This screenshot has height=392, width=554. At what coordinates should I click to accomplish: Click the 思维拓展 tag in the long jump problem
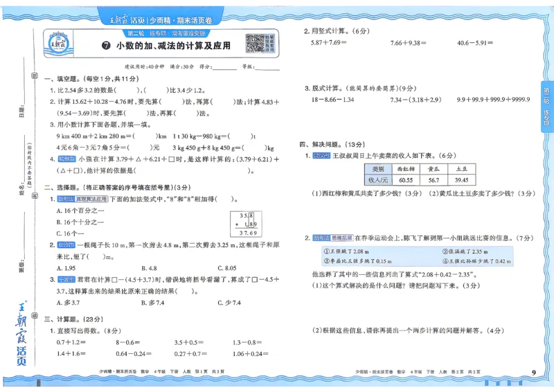coord(341,238)
